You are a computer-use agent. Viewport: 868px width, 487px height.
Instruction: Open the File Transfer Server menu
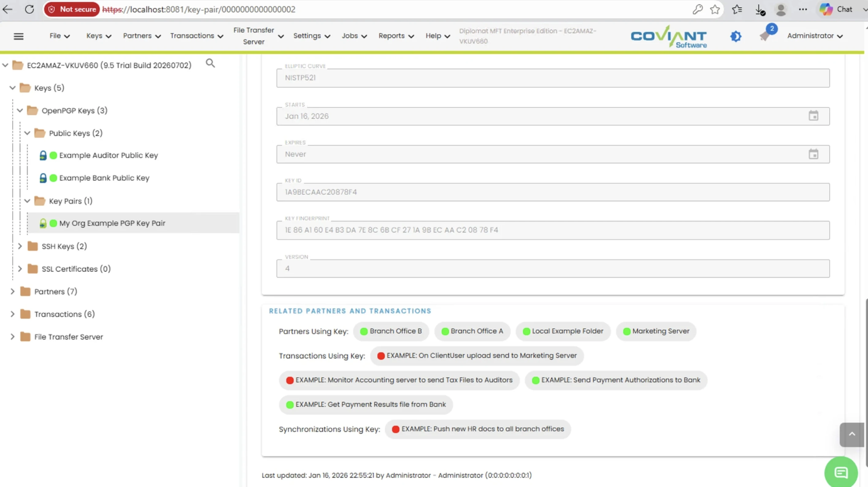tap(259, 36)
